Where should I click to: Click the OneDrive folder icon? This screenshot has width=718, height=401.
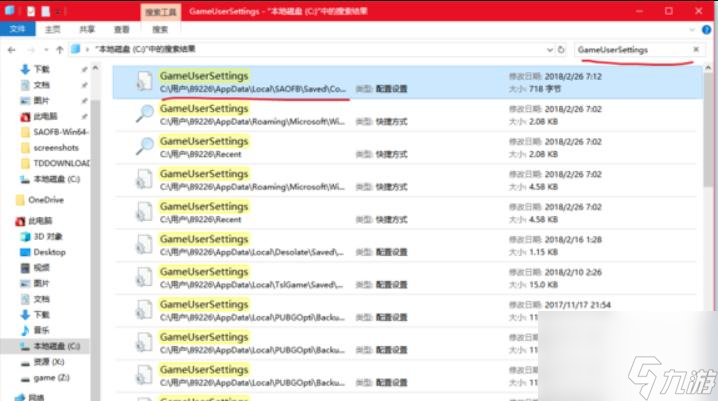coord(20,200)
